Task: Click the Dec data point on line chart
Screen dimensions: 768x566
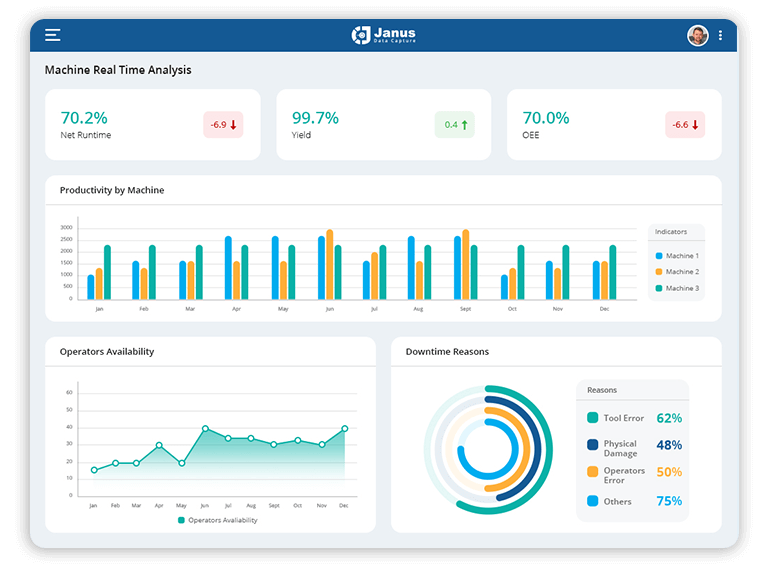Action: [345, 428]
